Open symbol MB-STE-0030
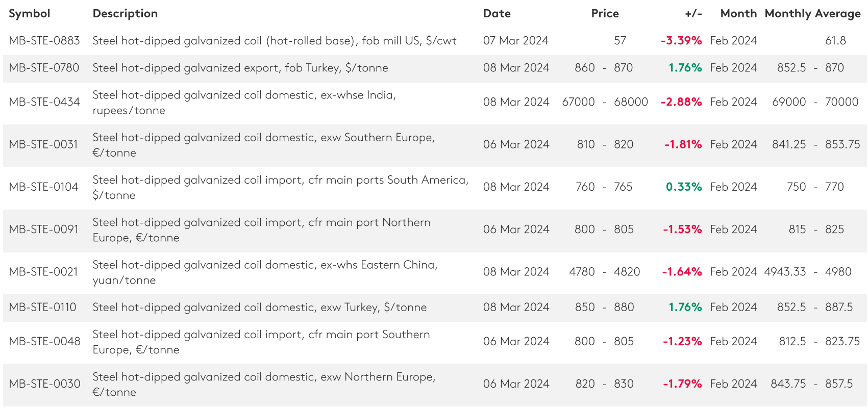 point(44,384)
